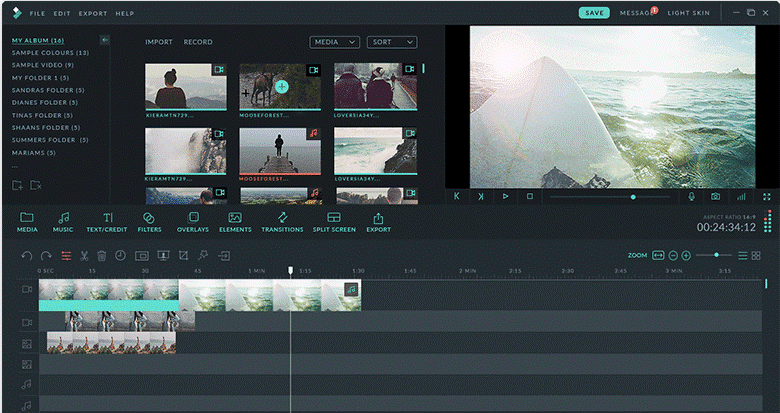Open the FILE menu
Screen dimensions: 780x413
pyautogui.click(x=37, y=13)
